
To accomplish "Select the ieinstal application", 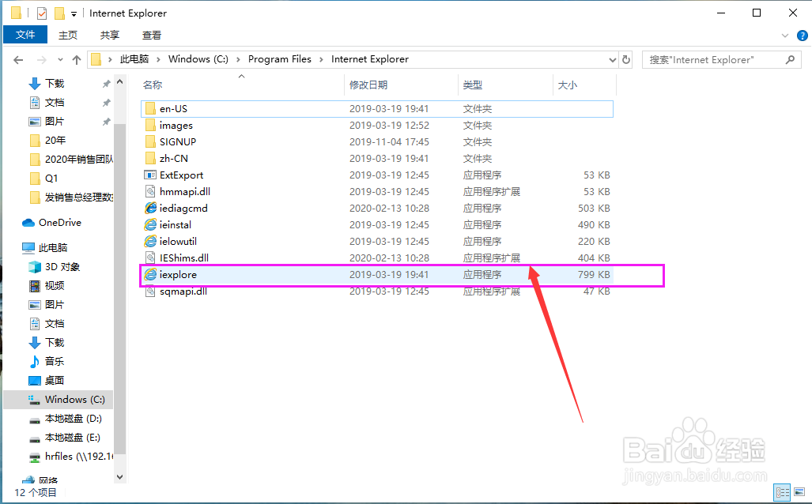I will pos(377,224).
